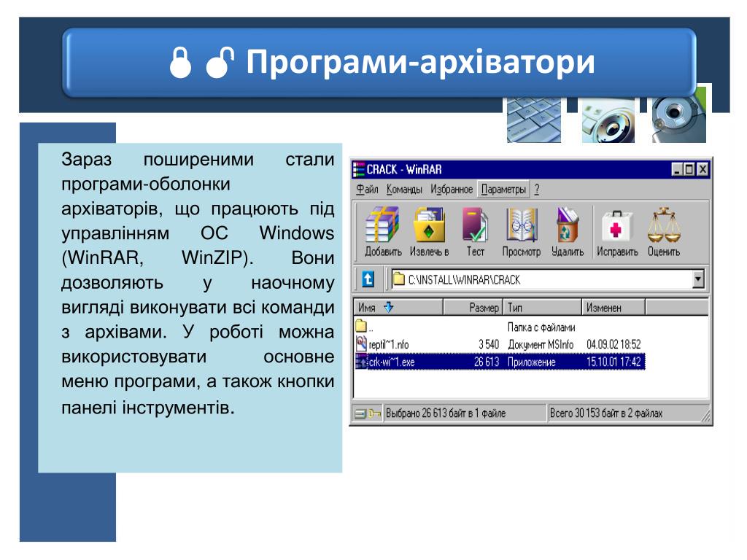Viewport: 747px width, 560px height.
Task: Sort by the Тип column header
Action: (x=543, y=307)
